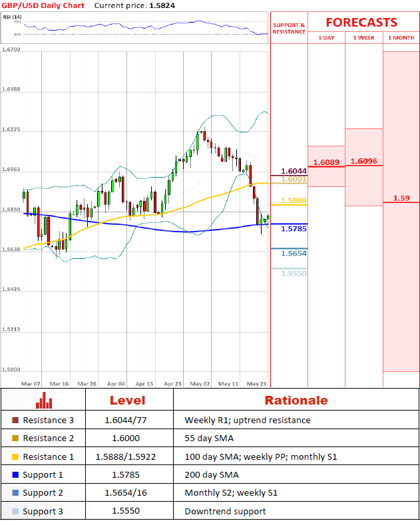Image resolution: width=420 pixels, height=521 pixels.
Task: Click the Resistance 2 row label
Action: [48, 438]
